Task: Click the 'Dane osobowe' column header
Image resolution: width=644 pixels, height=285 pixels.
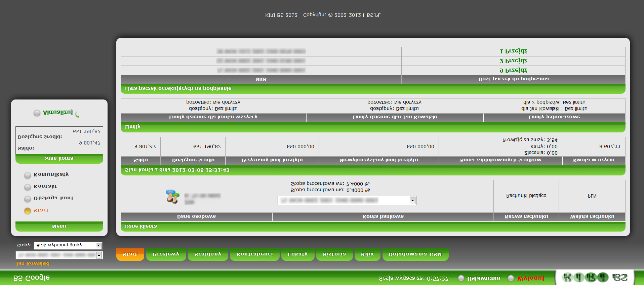Action: click(196, 217)
